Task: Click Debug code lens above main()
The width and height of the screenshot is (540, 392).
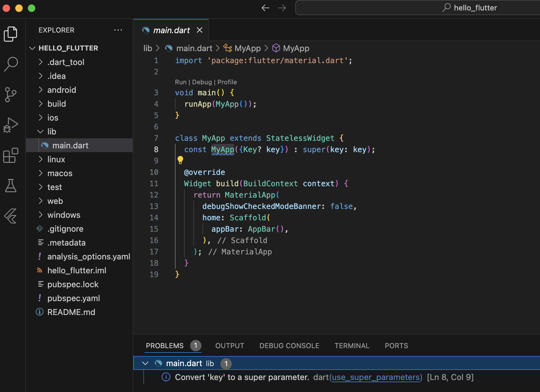Action: point(202,82)
